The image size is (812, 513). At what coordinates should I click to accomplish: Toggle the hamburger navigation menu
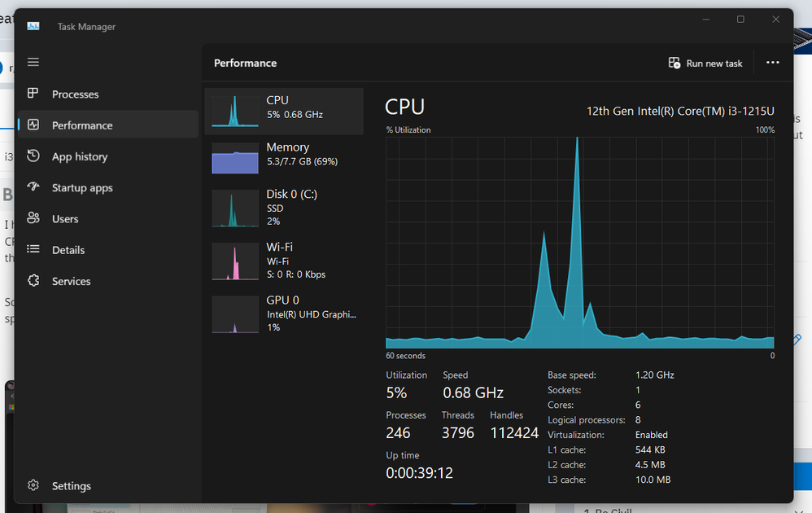point(33,63)
